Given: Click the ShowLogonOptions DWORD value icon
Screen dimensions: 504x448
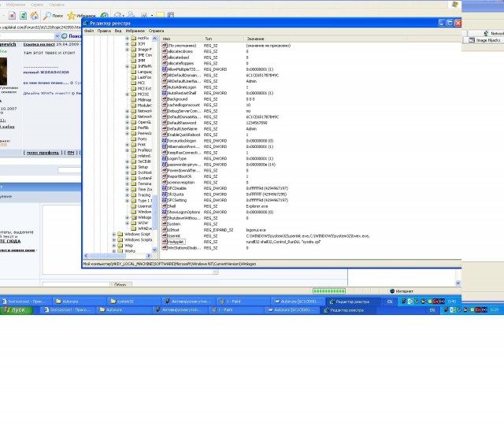Looking at the screenshot, I should [165, 212].
